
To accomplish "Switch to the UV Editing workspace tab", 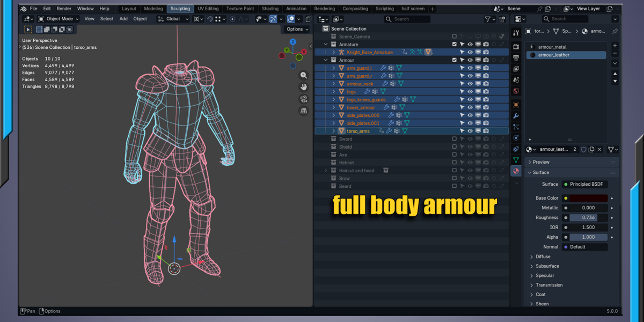I will click(208, 9).
